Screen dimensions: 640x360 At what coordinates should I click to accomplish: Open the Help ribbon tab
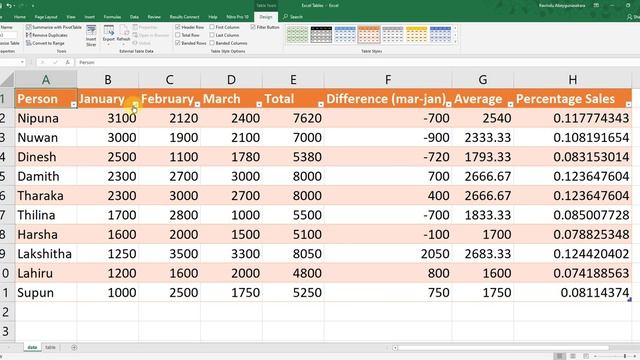(213, 17)
